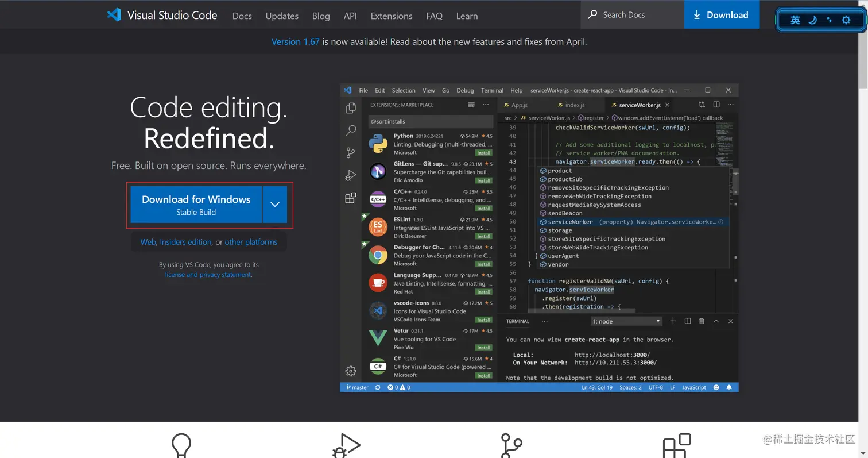Click the split editor icon above the code
Image resolution: width=868 pixels, height=458 pixels.
(x=716, y=105)
